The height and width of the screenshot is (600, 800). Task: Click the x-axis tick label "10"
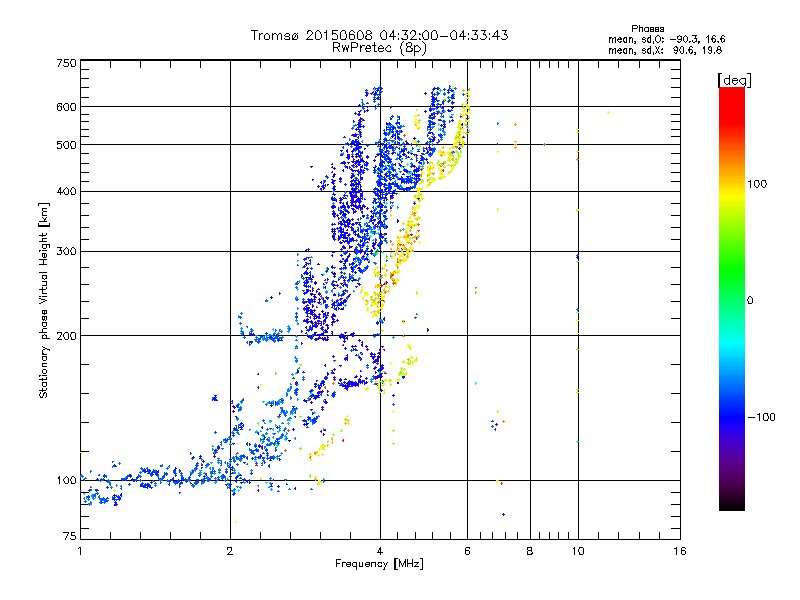pos(578,551)
